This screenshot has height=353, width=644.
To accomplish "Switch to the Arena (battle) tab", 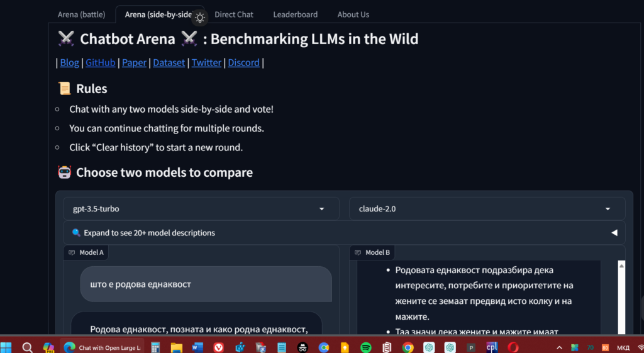I will [x=81, y=14].
